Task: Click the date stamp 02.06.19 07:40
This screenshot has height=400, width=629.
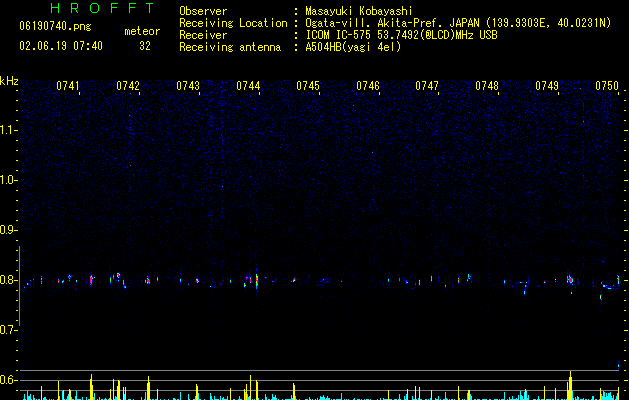Action: point(61,46)
